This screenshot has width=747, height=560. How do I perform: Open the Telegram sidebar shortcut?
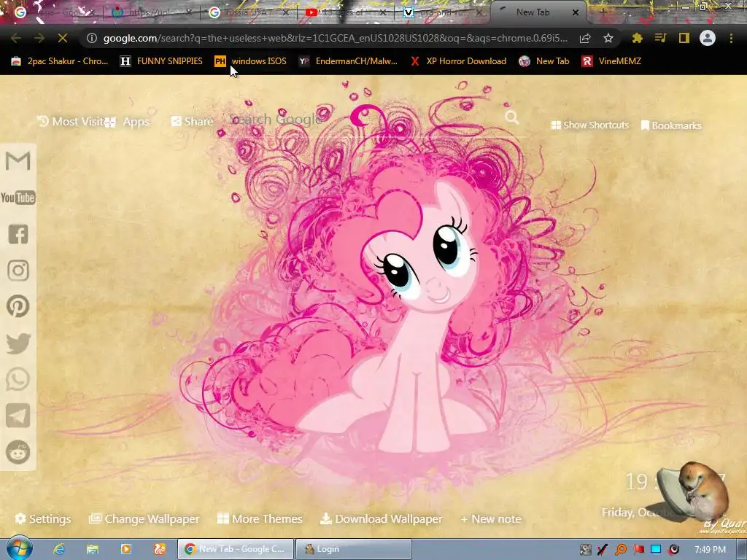tap(18, 416)
